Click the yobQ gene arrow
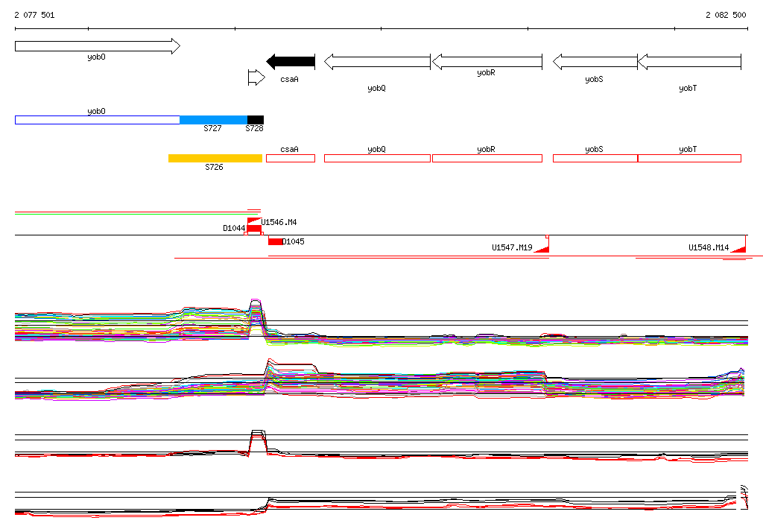This screenshot has height=532, width=763. click(x=377, y=62)
